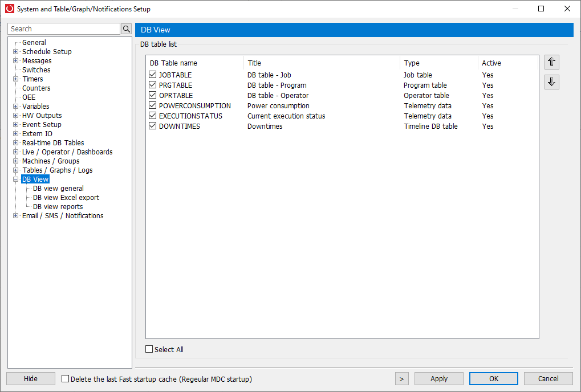Expand the Messages tree node
This screenshot has height=392, width=581.
[15, 61]
